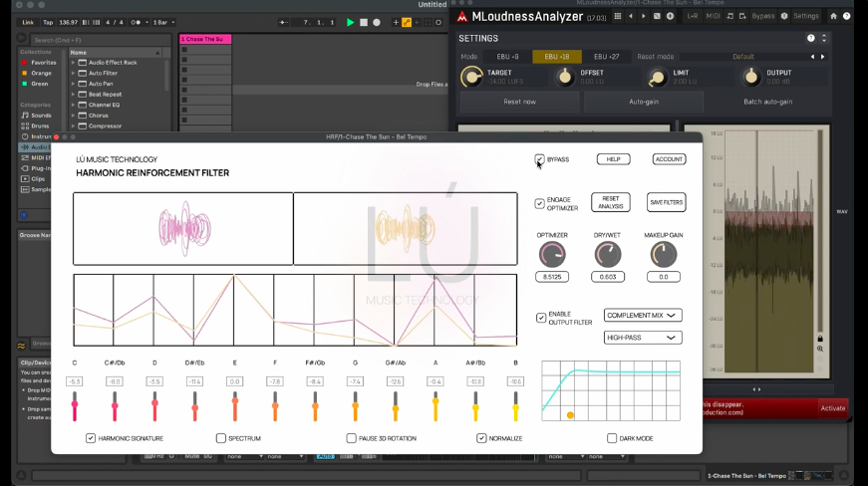
Task: Expand the Beat Repeat folder
Action: click(x=73, y=95)
